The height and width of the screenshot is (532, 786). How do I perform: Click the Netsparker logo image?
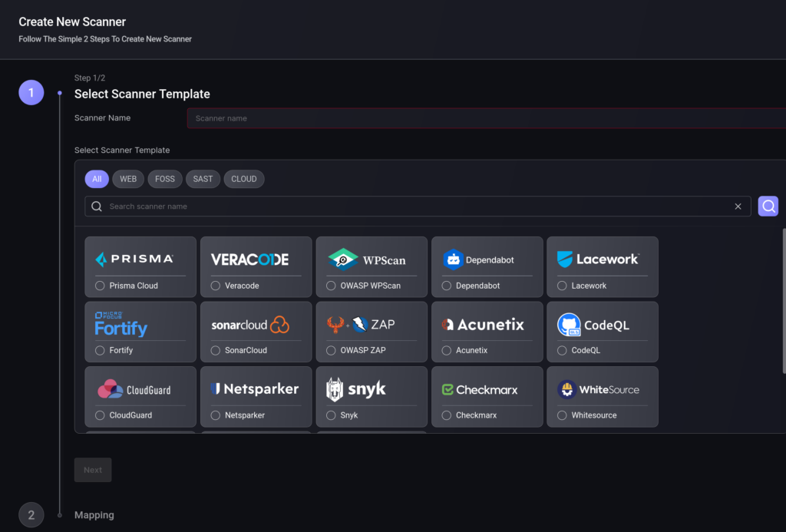coord(255,388)
